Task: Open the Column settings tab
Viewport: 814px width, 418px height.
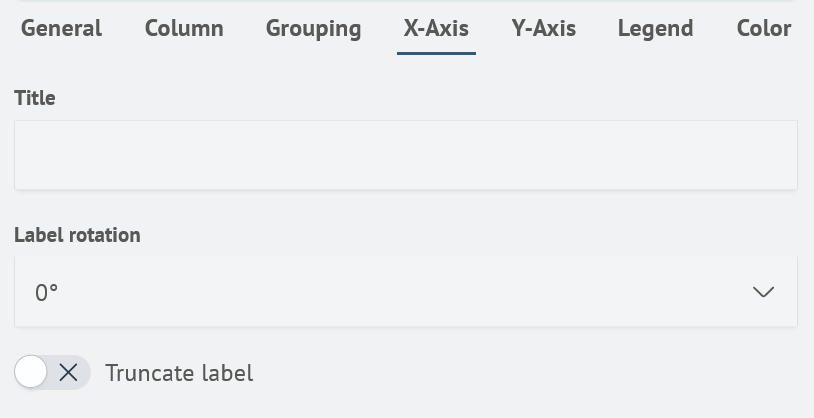Action: click(x=184, y=28)
